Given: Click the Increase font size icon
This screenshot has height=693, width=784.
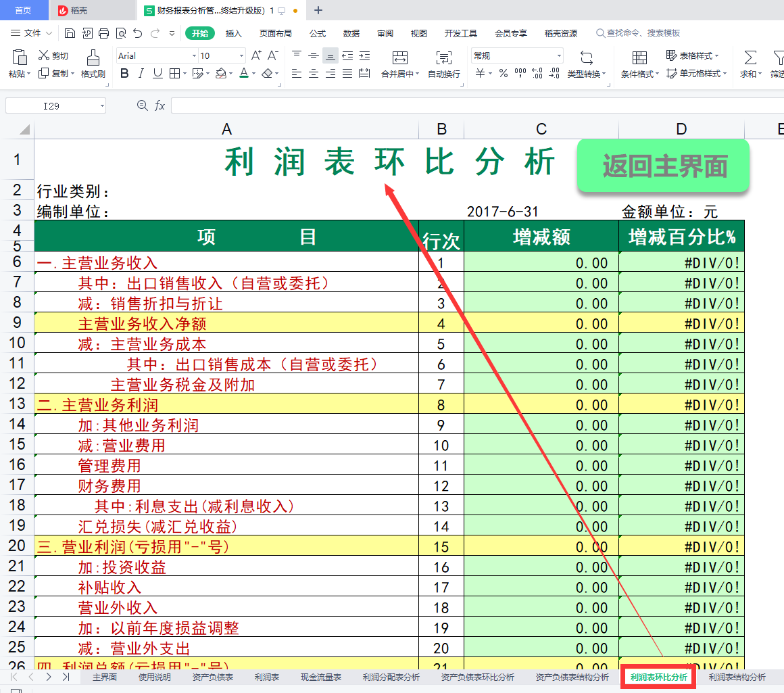Looking at the screenshot, I should pyautogui.click(x=256, y=55).
